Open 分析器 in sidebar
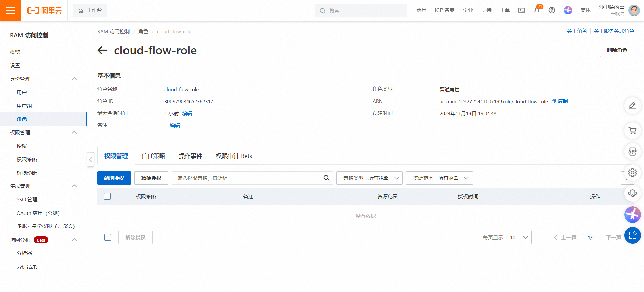 pos(24,253)
